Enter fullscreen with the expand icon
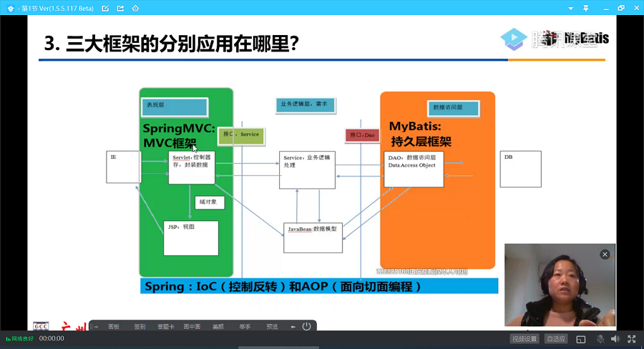The width and height of the screenshot is (644, 349). coord(632,339)
